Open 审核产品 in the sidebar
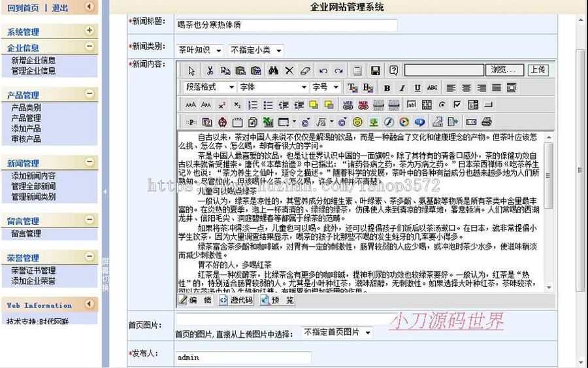 click(26, 139)
